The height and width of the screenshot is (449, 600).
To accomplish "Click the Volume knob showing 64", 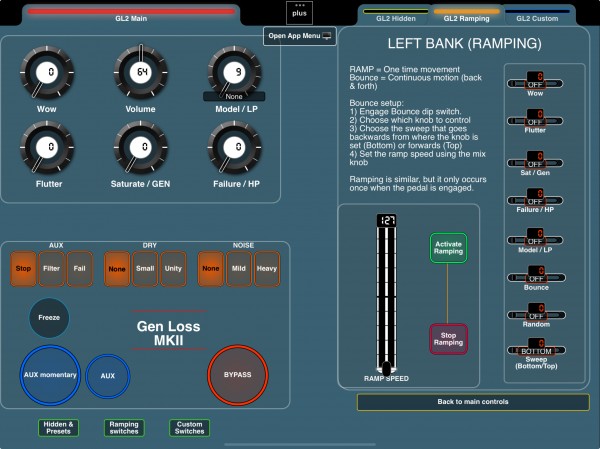I will point(141,72).
